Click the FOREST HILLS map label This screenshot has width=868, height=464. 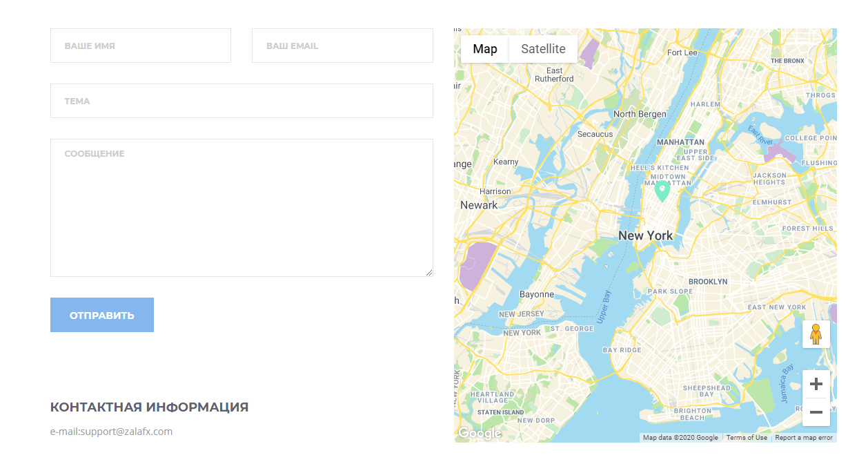click(807, 229)
